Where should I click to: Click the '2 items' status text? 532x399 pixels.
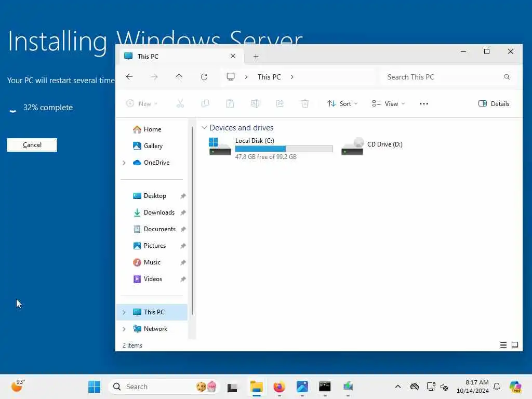point(132,345)
